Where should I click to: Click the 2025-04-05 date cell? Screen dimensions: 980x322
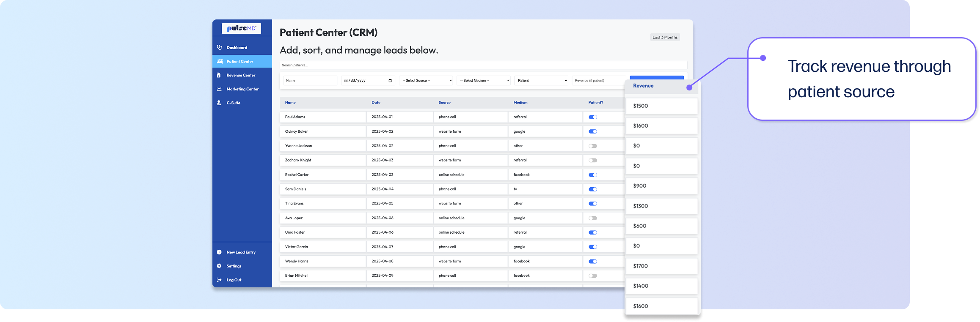tap(400, 203)
